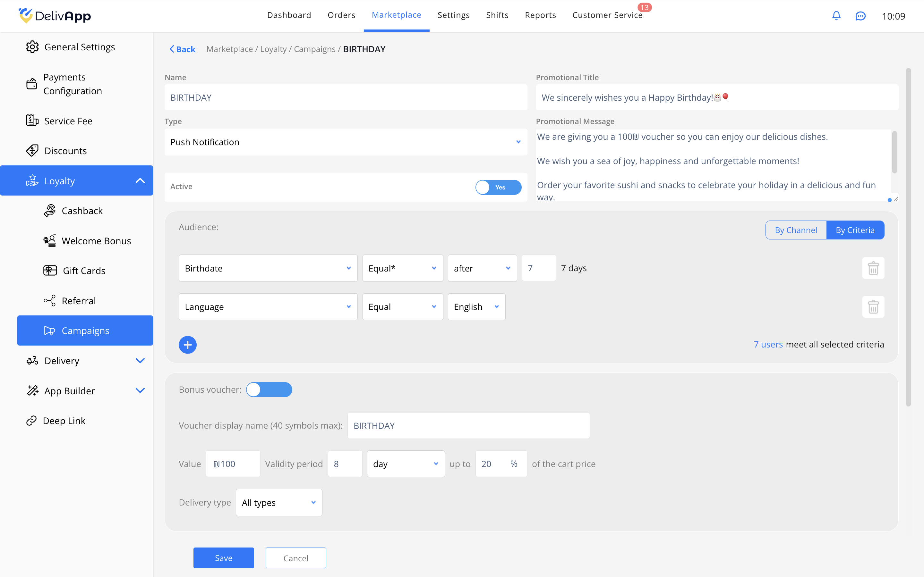
Task: Open Gift Cards in sidebar
Action: click(84, 271)
